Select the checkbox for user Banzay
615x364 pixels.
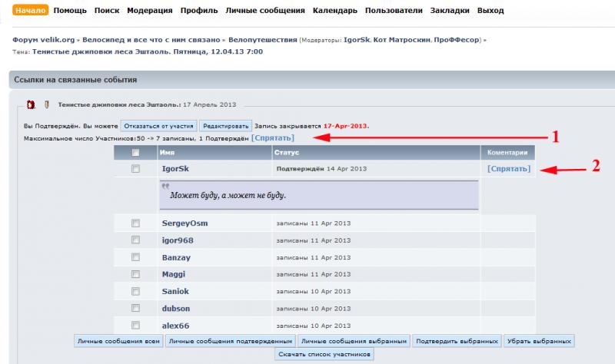tap(136, 257)
